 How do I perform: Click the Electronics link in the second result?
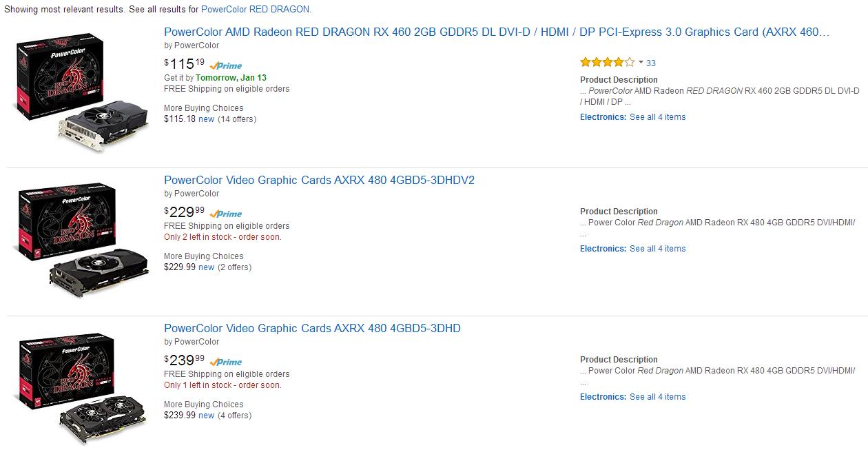[603, 249]
